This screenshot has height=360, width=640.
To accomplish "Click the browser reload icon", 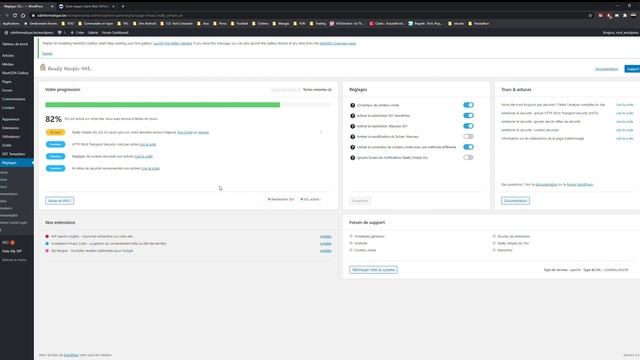I will (15, 16).
